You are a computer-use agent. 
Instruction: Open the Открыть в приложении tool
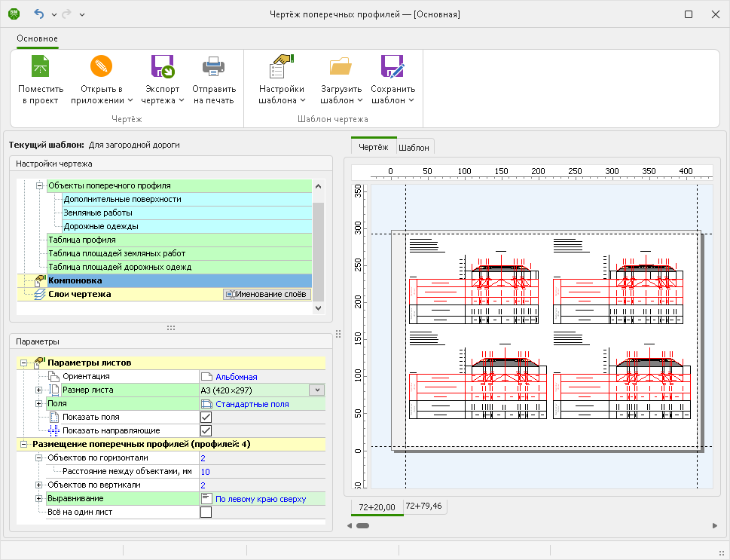[x=101, y=68]
